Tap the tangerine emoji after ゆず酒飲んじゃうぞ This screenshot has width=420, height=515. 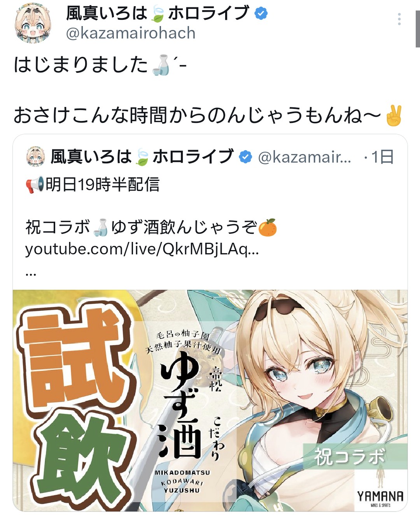click(x=268, y=228)
